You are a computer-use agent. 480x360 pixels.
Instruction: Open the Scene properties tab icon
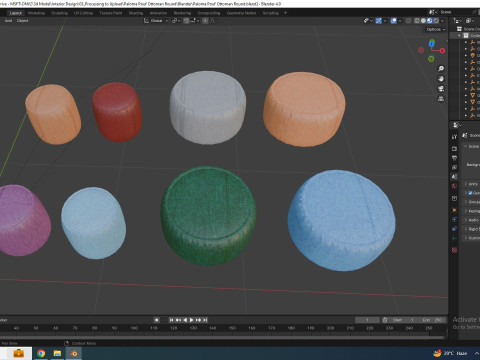point(454,177)
